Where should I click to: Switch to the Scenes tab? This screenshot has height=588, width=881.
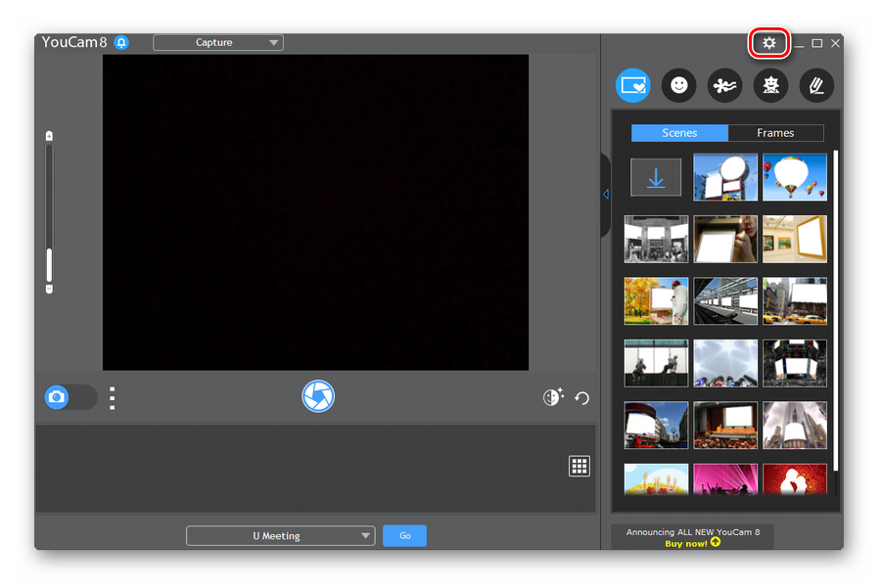click(x=679, y=133)
